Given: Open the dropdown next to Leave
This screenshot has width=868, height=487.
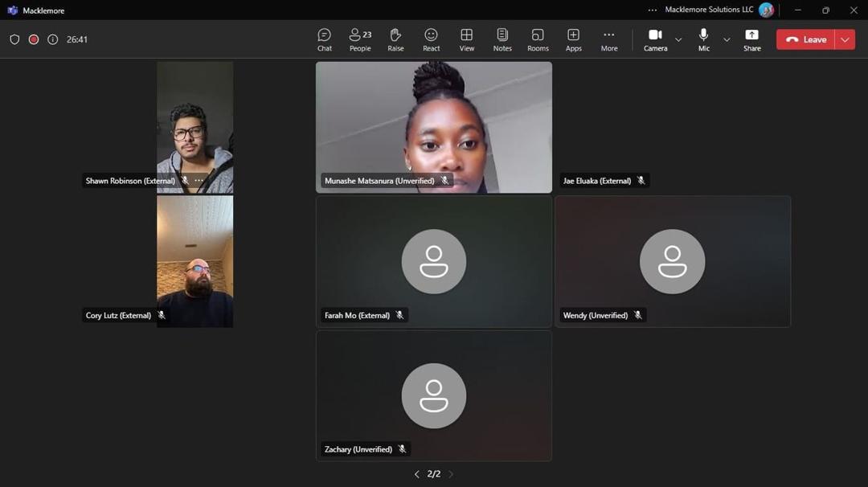Looking at the screenshot, I should coord(845,39).
